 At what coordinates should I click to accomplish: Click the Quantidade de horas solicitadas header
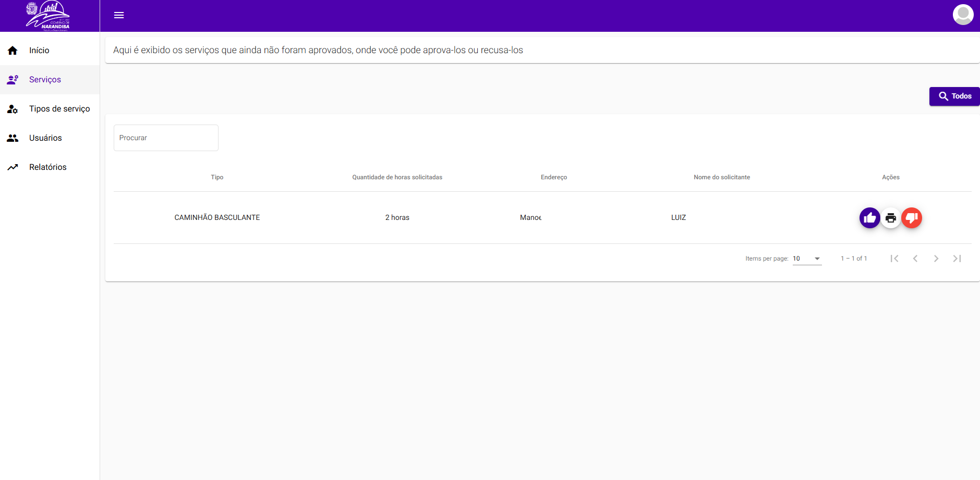click(x=397, y=177)
